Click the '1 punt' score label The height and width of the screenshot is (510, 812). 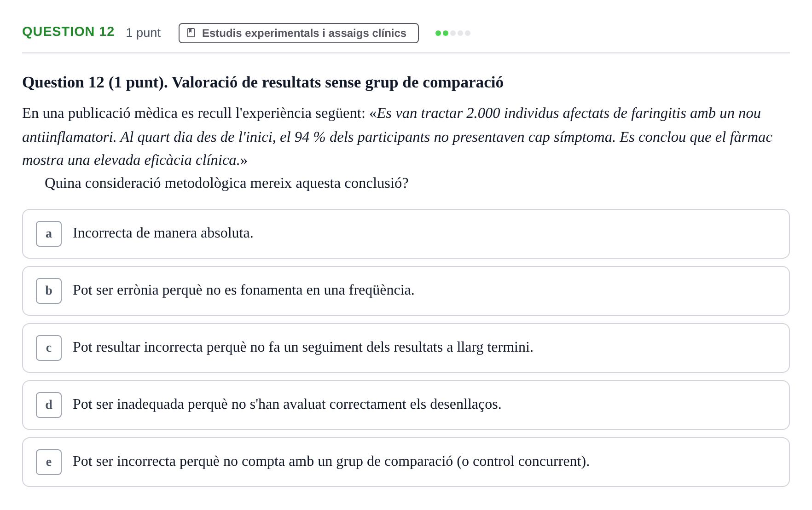pyautogui.click(x=143, y=33)
